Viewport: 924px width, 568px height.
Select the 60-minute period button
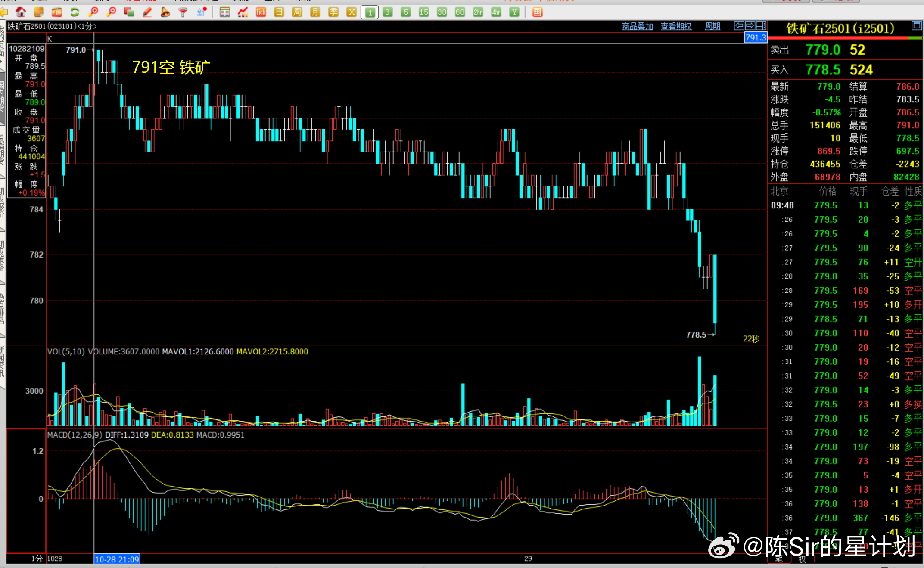pyautogui.click(x=460, y=12)
